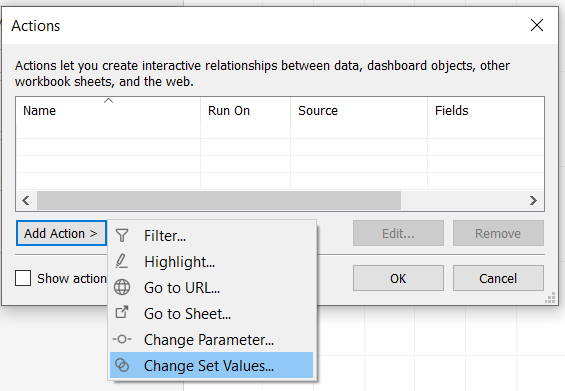This screenshot has width=565, height=391.
Task: Click the Cancel button
Action: (x=498, y=278)
